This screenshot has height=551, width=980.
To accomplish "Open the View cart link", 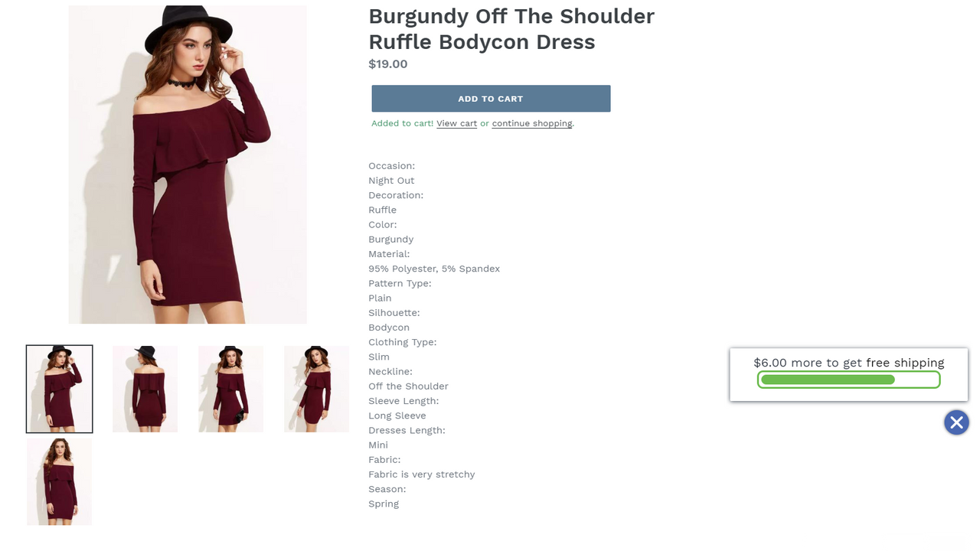I will pos(457,123).
